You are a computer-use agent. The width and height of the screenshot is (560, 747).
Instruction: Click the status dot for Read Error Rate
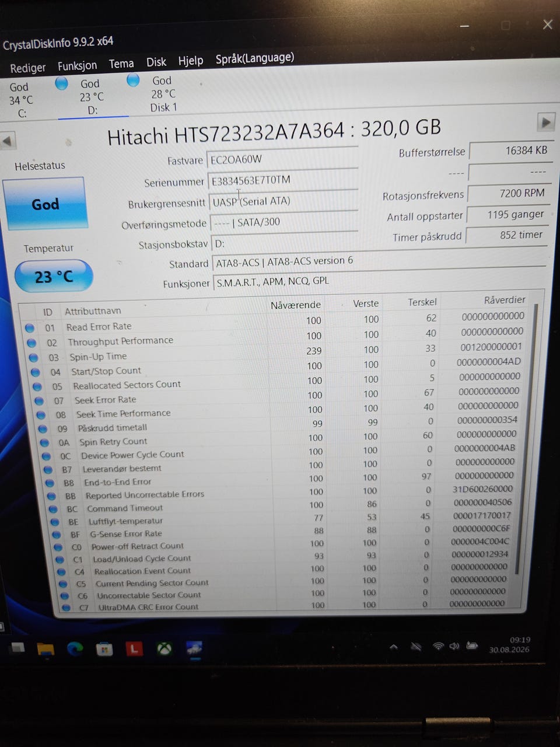(x=29, y=328)
